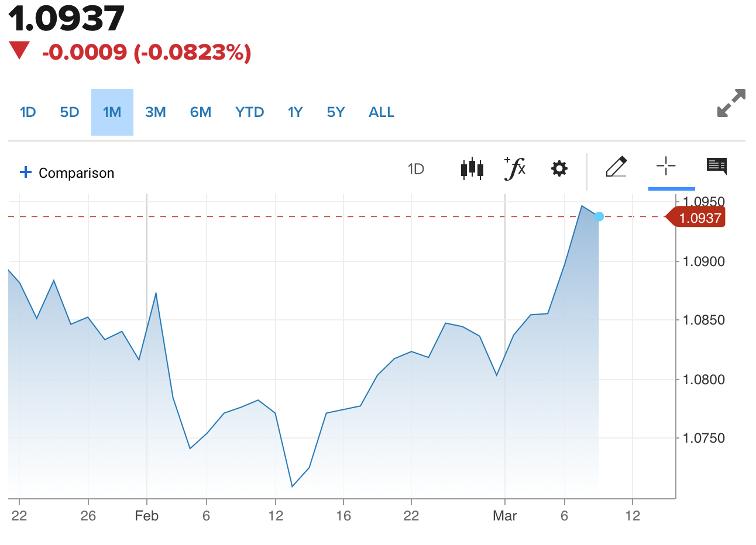
Task: Open chart settings gear
Action: coord(559,169)
